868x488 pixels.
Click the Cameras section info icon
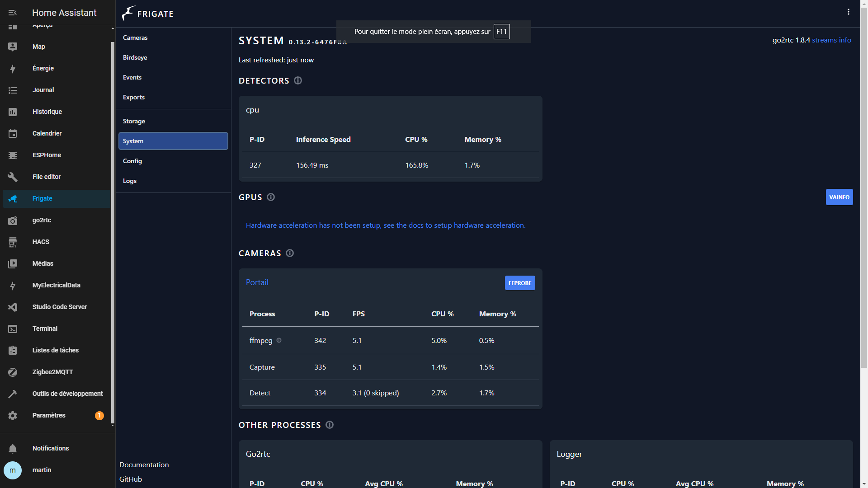point(290,253)
